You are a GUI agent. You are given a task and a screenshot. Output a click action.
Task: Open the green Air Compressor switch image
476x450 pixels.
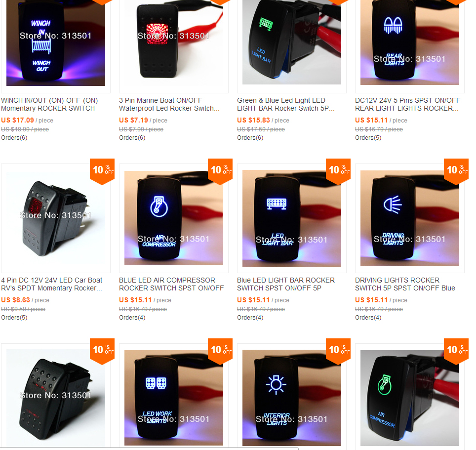tap(409, 398)
